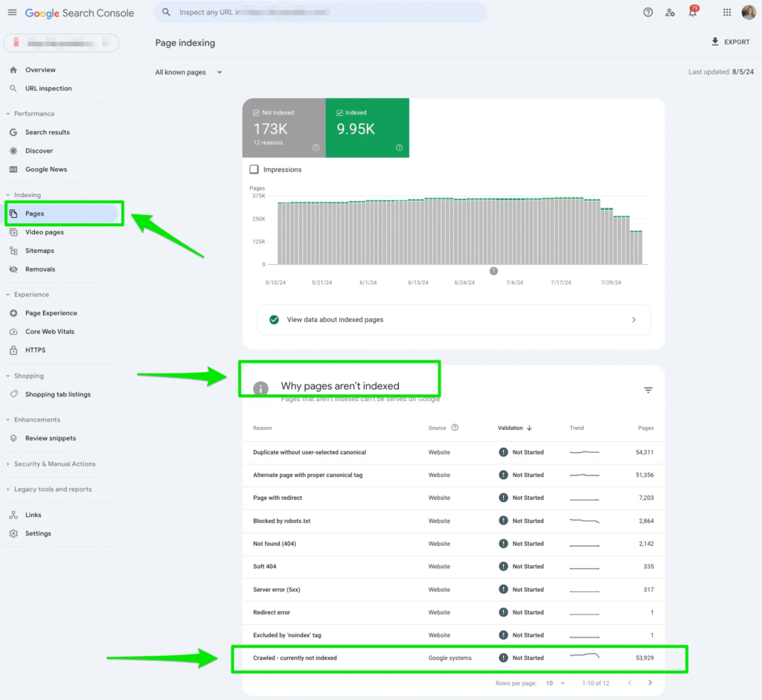Click the users and permissions icon

[x=670, y=13]
